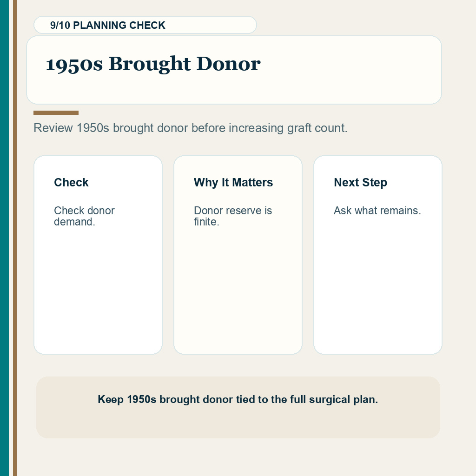The height and width of the screenshot is (476, 476).
Task: Click the 9/10 Planning Check badge
Action: (x=145, y=25)
